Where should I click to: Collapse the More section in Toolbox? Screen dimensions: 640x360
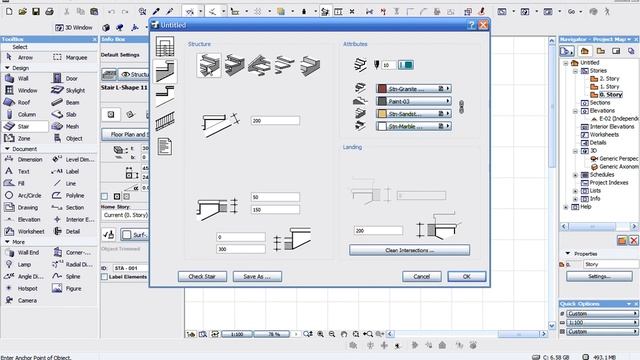[7, 242]
